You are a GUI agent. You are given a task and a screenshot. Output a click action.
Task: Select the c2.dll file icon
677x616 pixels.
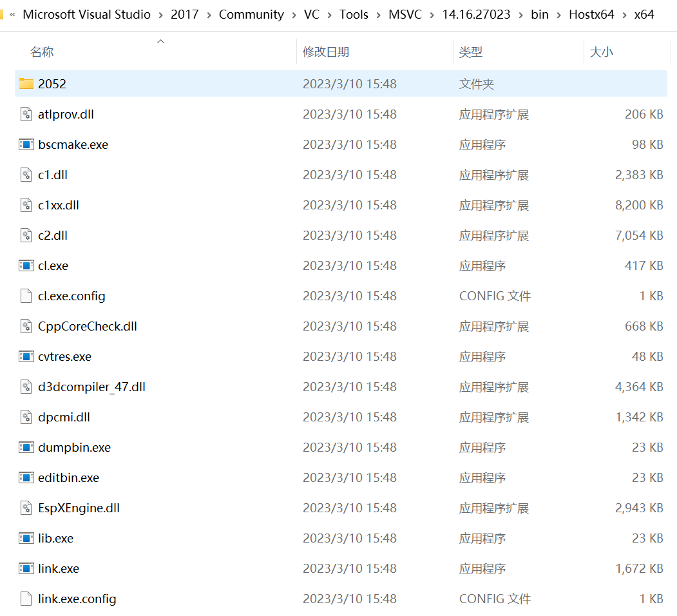pyautogui.click(x=25, y=235)
